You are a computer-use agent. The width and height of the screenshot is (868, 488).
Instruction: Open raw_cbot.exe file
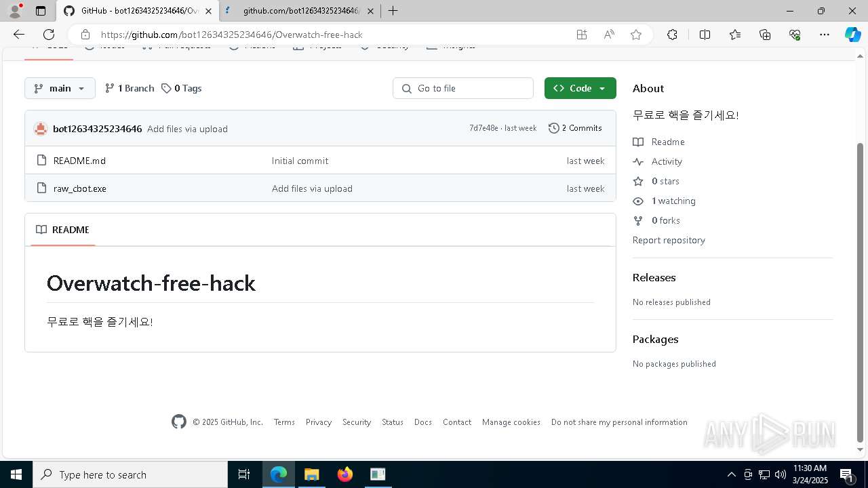(x=80, y=188)
